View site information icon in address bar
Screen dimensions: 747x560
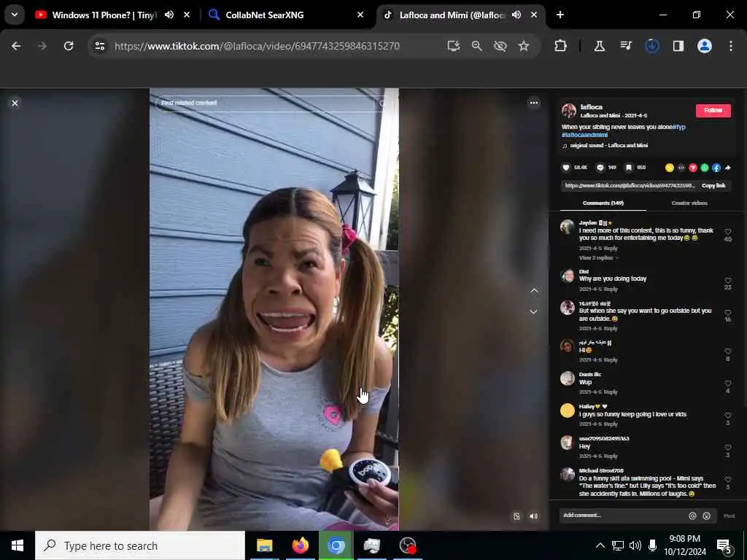[x=99, y=46]
